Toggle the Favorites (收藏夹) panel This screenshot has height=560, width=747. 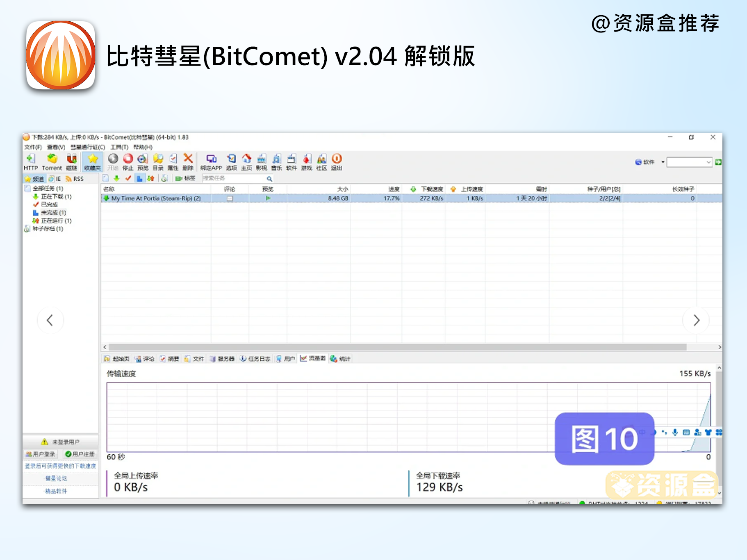[x=93, y=162]
